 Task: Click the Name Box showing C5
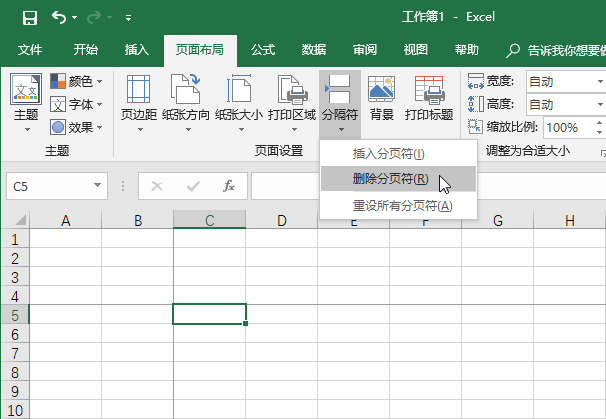pyautogui.click(x=49, y=187)
